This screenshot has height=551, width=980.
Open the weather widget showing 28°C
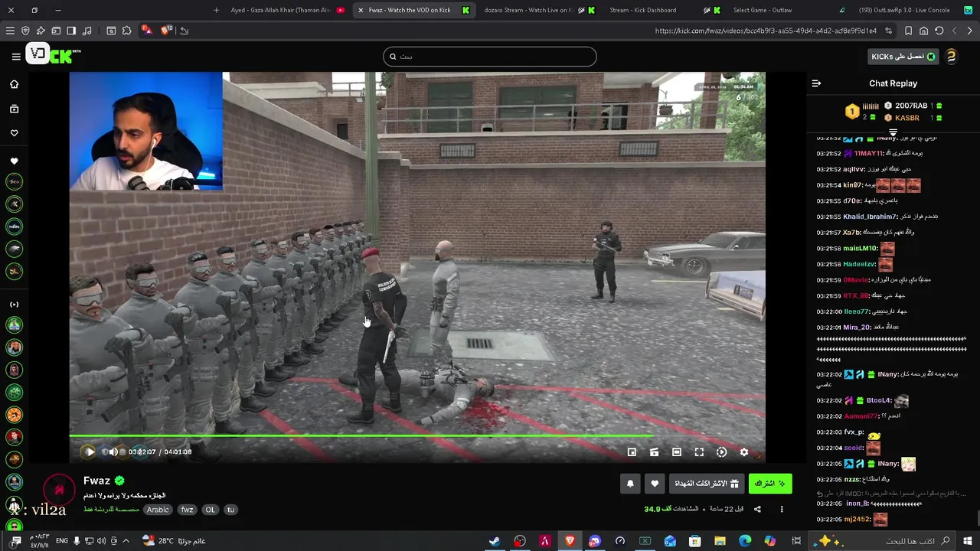pos(174,541)
